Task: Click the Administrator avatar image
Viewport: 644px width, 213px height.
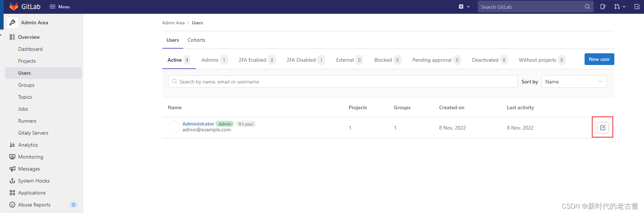Action: 174,127
